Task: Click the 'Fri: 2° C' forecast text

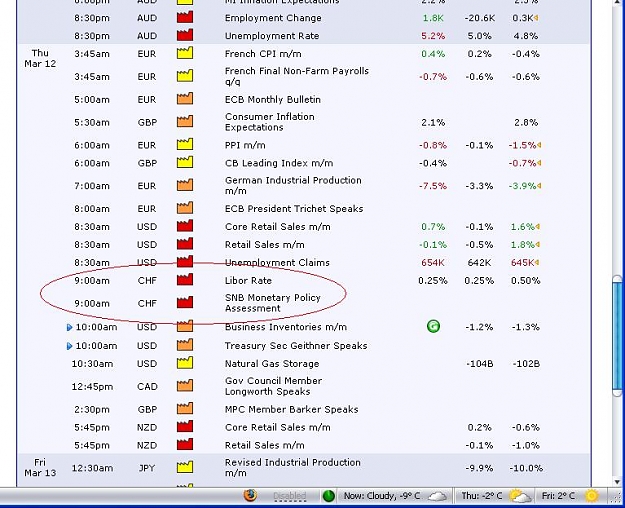Action: tap(558, 496)
